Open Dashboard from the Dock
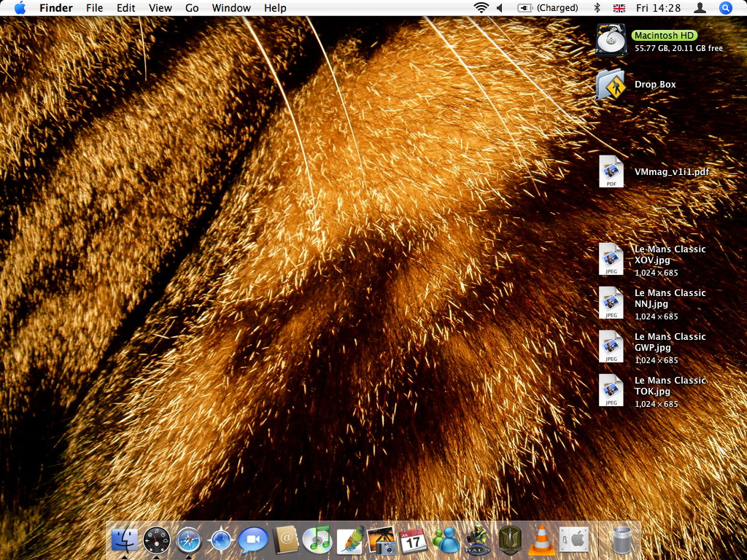The height and width of the screenshot is (560, 747). [157, 540]
